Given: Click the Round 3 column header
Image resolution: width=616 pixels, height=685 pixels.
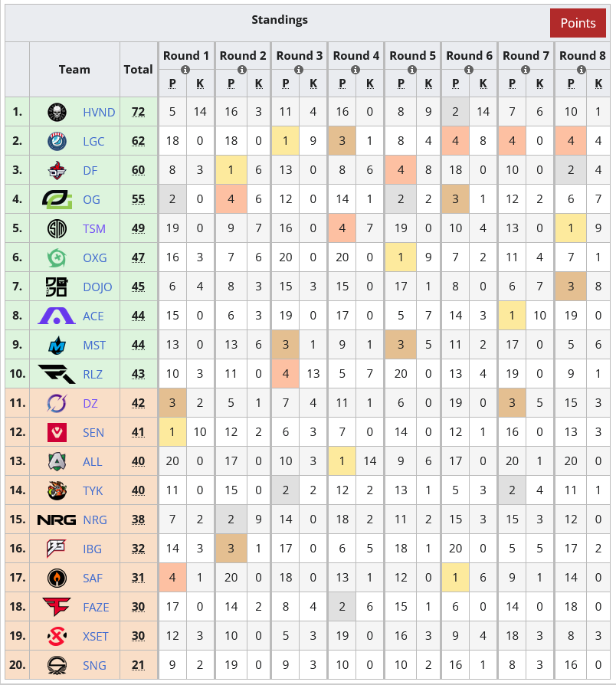Looking at the screenshot, I should pos(300,55).
